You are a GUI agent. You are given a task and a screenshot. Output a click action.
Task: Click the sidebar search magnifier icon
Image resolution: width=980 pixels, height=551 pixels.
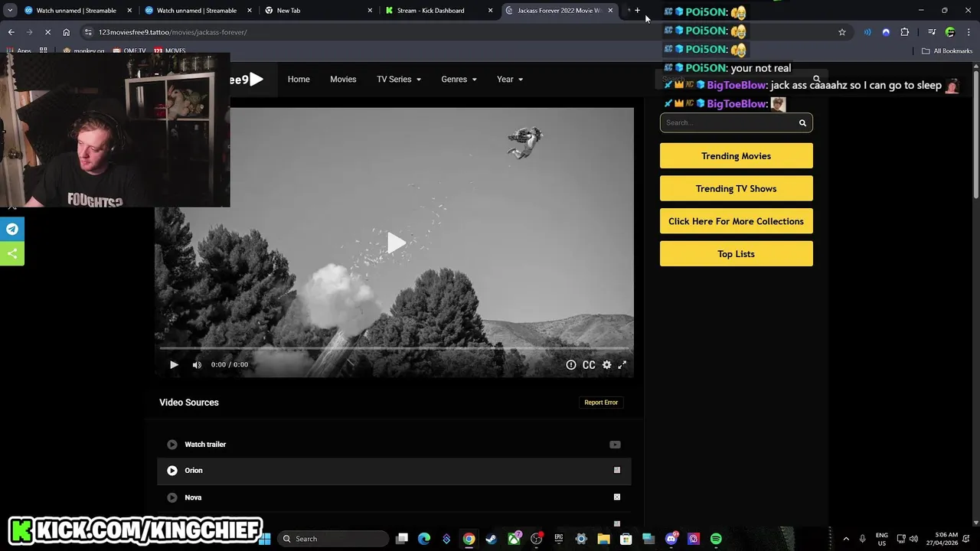click(x=802, y=122)
